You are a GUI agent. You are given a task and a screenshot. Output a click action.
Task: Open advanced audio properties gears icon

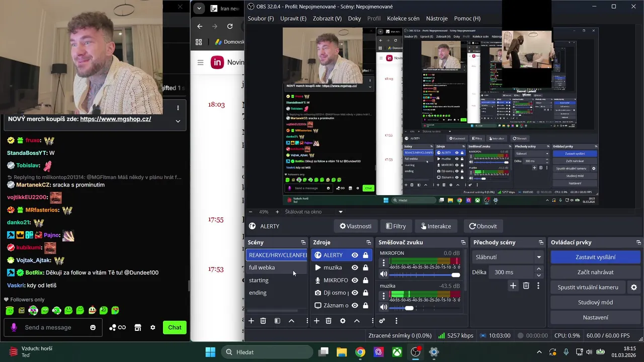(x=382, y=321)
